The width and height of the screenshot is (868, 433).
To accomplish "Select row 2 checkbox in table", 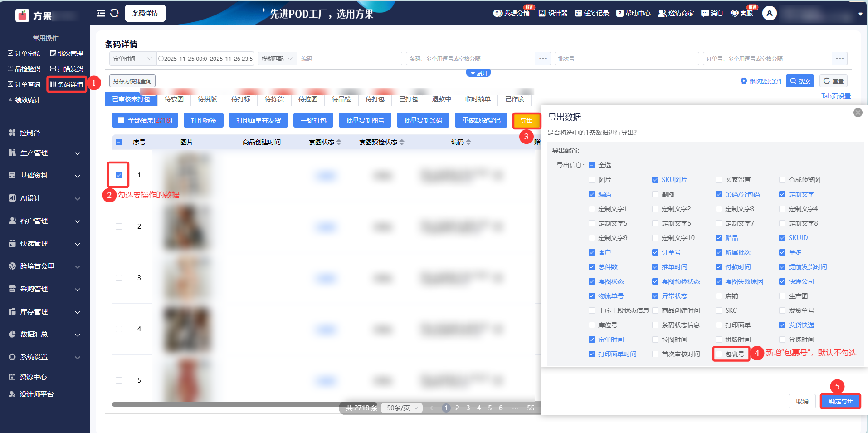I will [119, 226].
